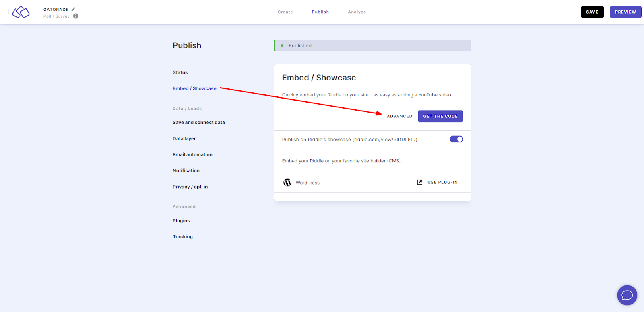The width and height of the screenshot is (644, 312).
Task: Open Save and connect data section
Action: tap(199, 122)
